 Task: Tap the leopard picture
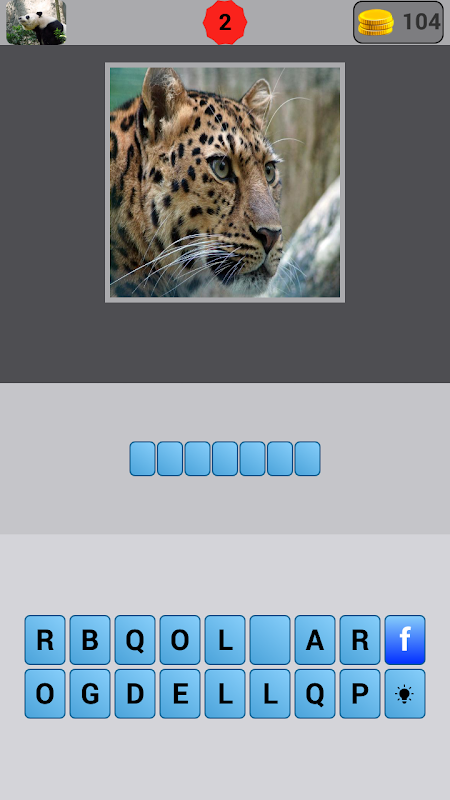(225, 182)
